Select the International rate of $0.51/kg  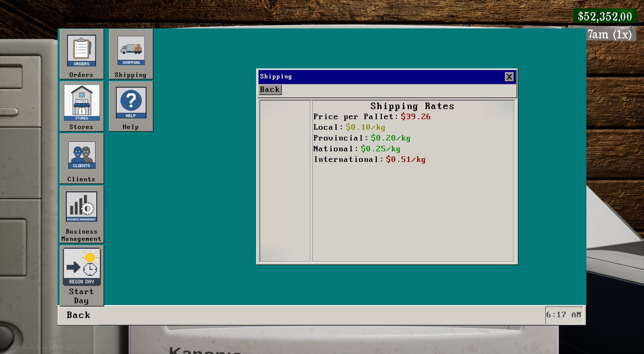[406, 160]
